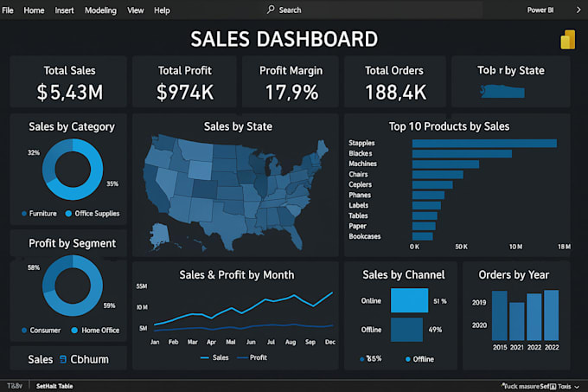Expand the Tools dropdown arrow in status bar
This screenshot has width=588, height=392.
[577, 387]
